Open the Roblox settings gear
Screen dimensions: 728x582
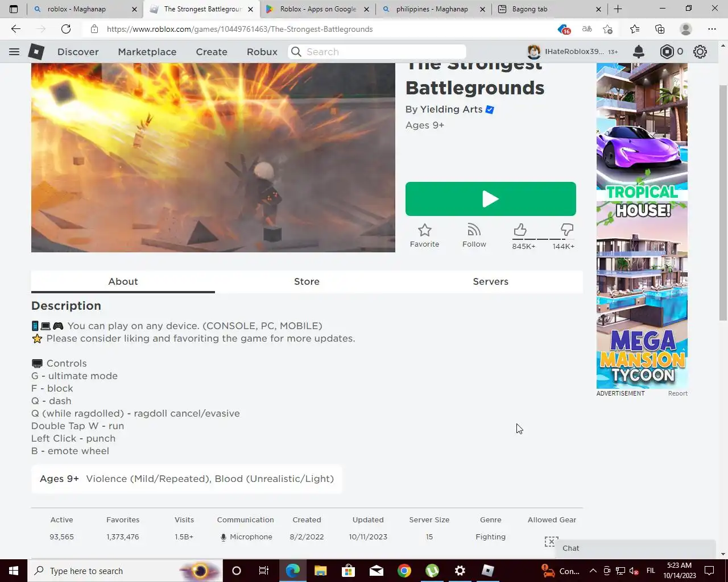click(700, 52)
